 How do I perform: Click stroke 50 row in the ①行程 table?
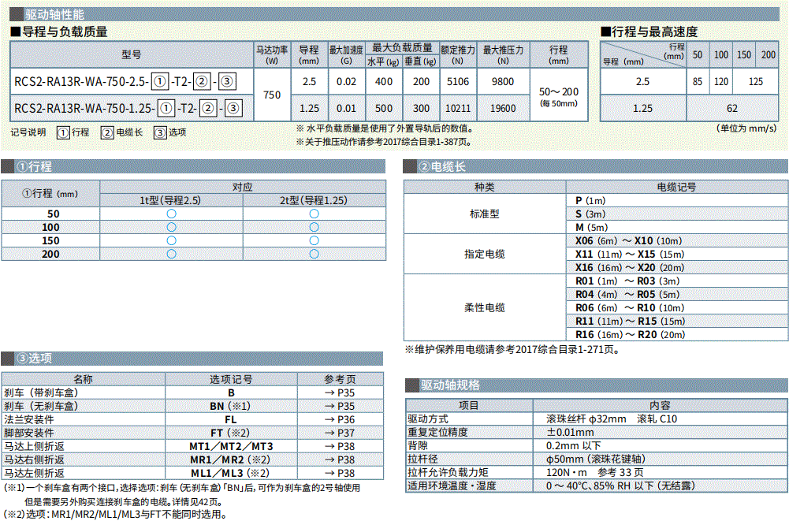[194, 214]
